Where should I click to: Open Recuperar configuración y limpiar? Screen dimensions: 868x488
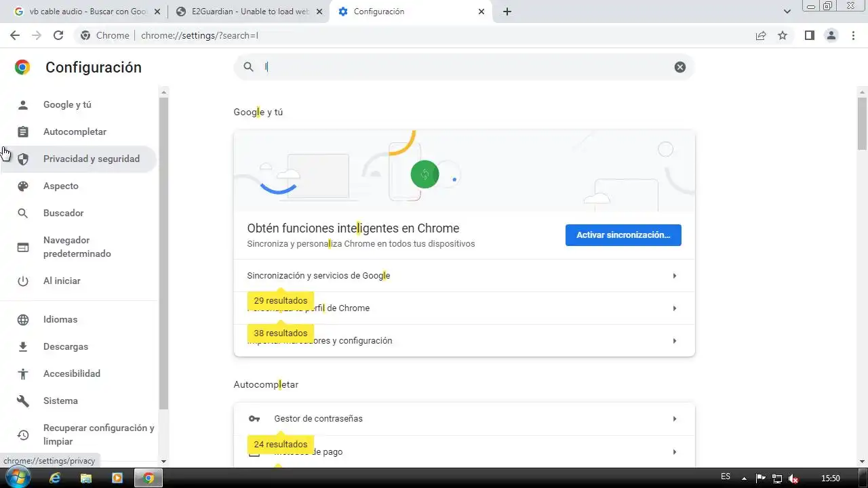pyautogui.click(x=99, y=434)
